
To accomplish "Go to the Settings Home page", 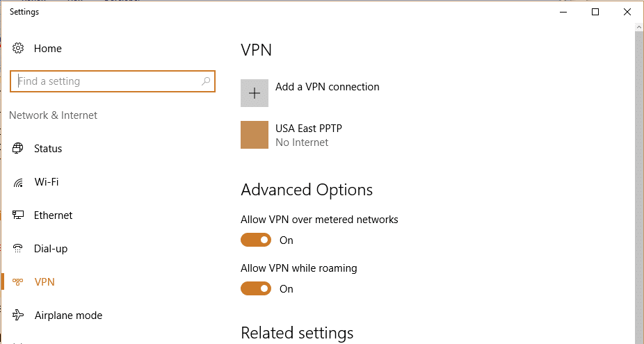I will pyautogui.click(x=48, y=49).
